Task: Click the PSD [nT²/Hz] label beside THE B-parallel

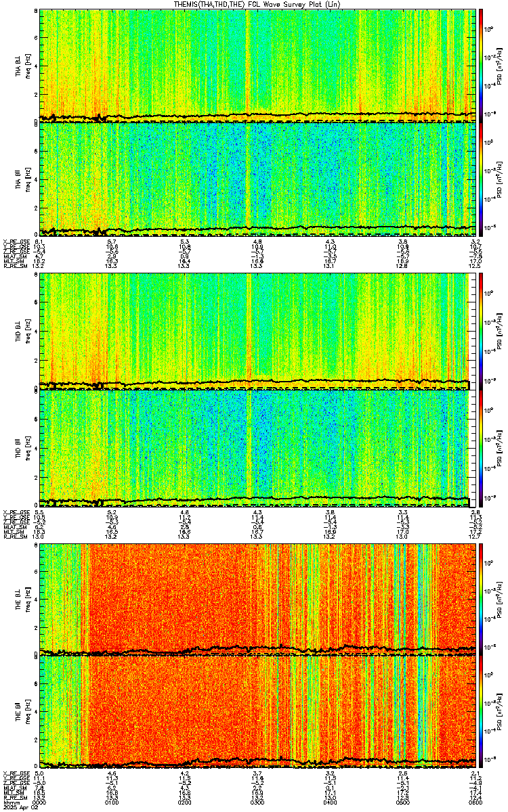Action: (500, 712)
